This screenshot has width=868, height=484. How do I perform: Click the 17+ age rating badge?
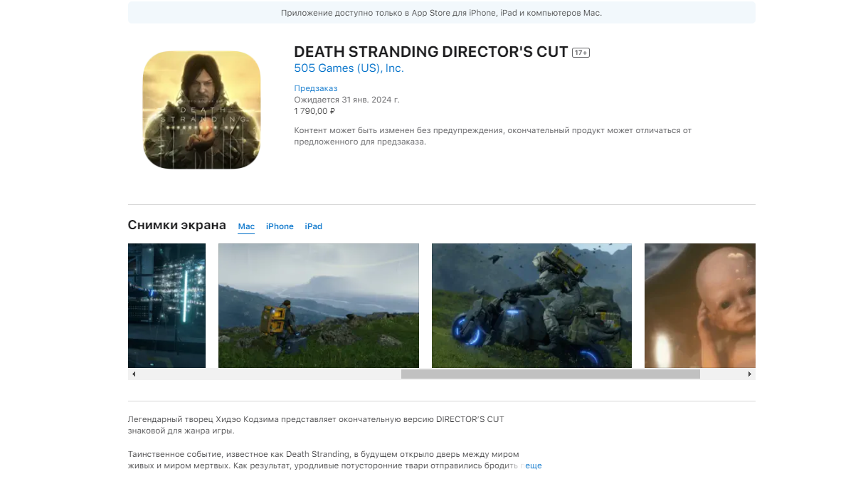point(581,53)
